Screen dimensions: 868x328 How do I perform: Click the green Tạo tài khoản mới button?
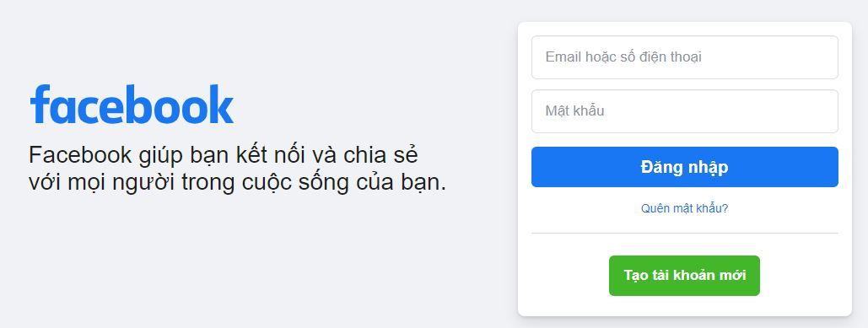[684, 276]
